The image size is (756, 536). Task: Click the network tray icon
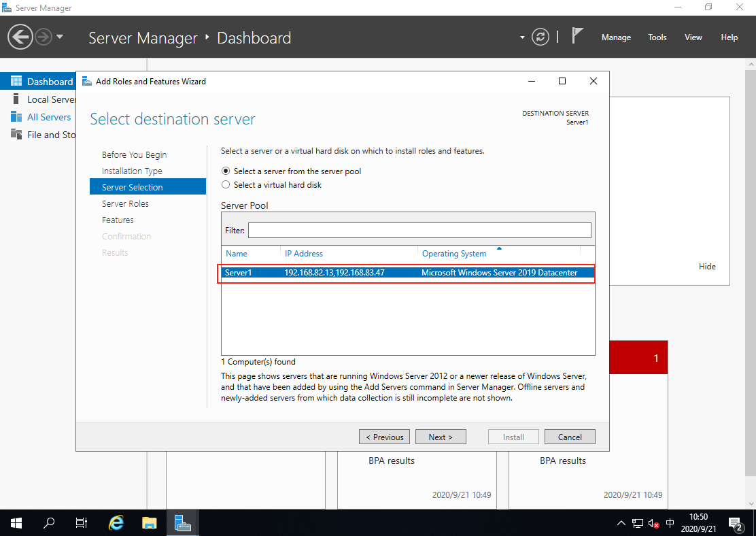[x=638, y=523]
